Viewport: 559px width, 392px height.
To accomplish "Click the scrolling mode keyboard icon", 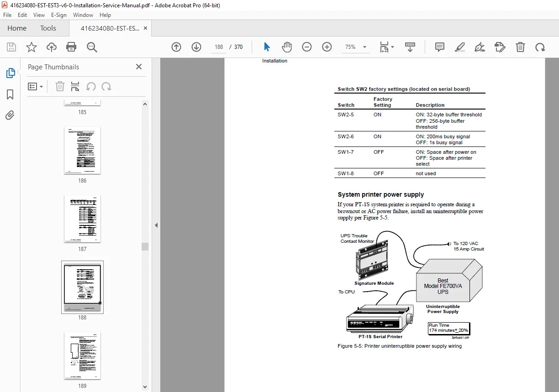I will [410, 47].
